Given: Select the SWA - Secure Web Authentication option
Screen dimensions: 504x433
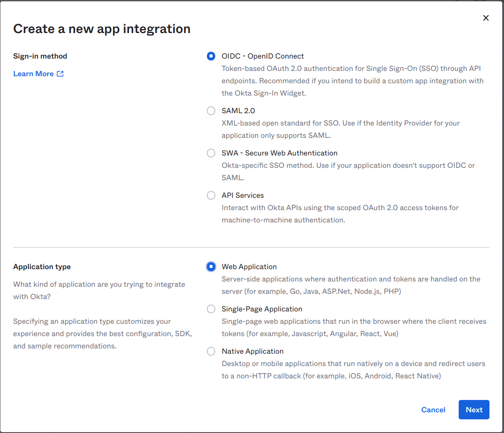Looking at the screenshot, I should coord(211,153).
